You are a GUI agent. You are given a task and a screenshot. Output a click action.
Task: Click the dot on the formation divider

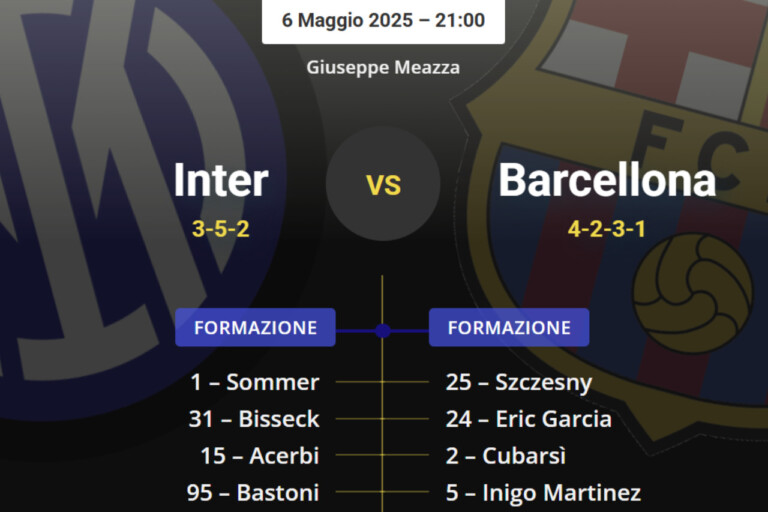tap(383, 330)
